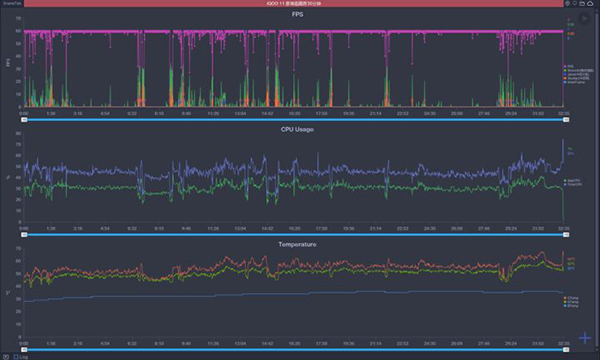Toggle TotalCPU series in CPU Usage legend

(x=573, y=184)
